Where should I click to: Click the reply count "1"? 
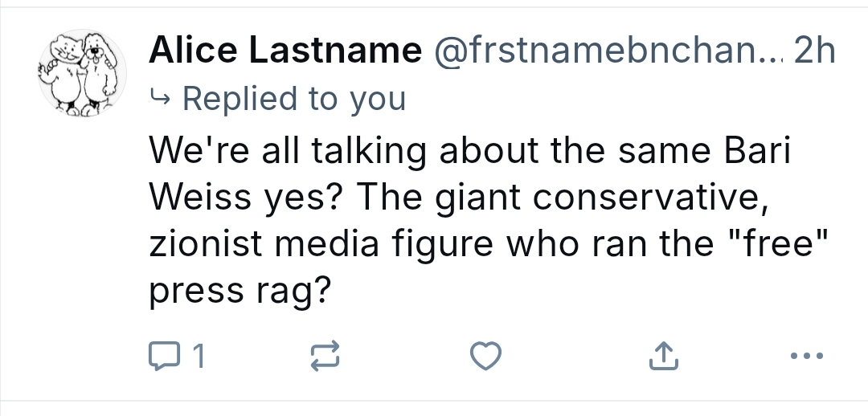coord(198,356)
